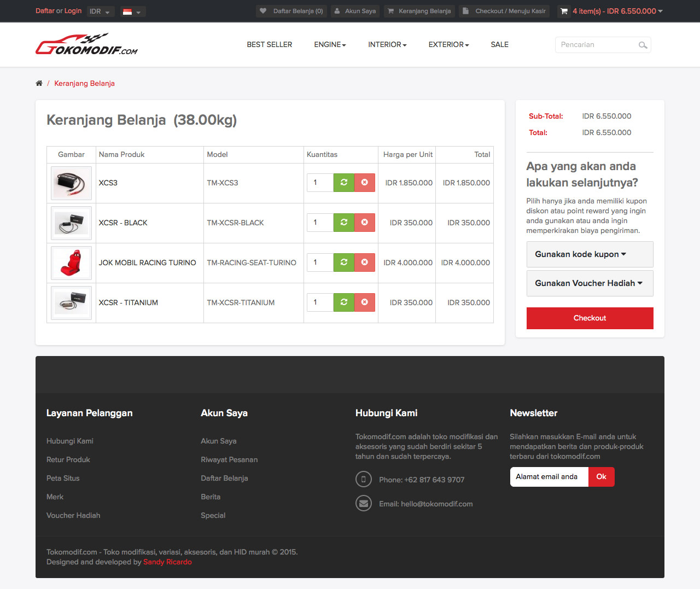Open the INTERIOR menu
This screenshot has height=589, width=700.
pyautogui.click(x=387, y=45)
